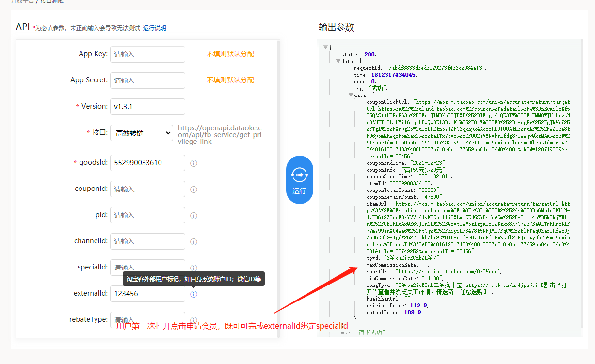Collapse the root JSON object triangle

pos(326,47)
